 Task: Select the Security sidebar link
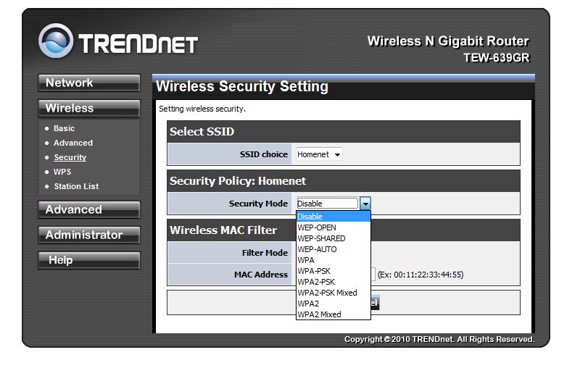click(70, 157)
